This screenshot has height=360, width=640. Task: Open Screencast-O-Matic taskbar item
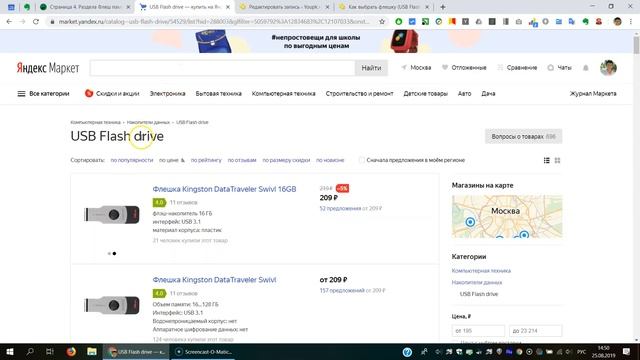pyautogui.click(x=203, y=352)
